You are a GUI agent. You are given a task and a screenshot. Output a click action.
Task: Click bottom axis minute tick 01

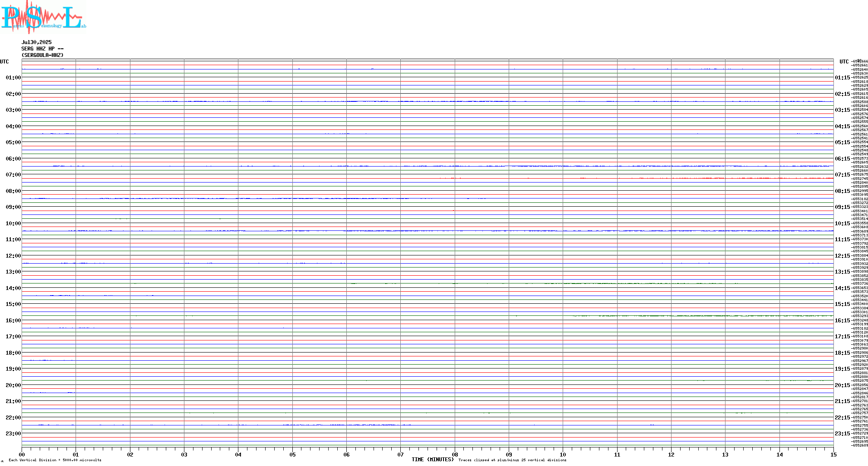click(x=76, y=454)
